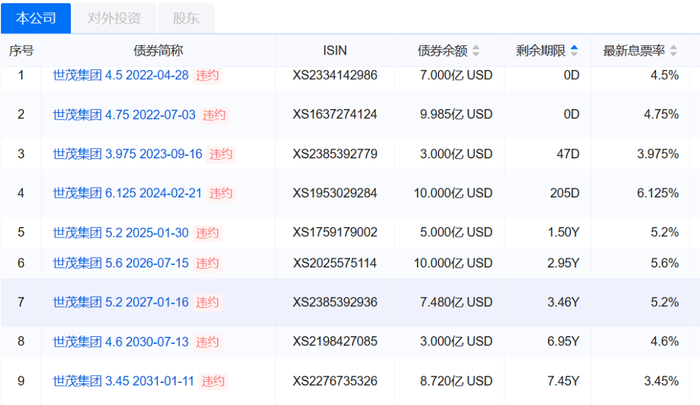Select ISIN code XS1953029284
700x405 pixels.
[x=335, y=193]
